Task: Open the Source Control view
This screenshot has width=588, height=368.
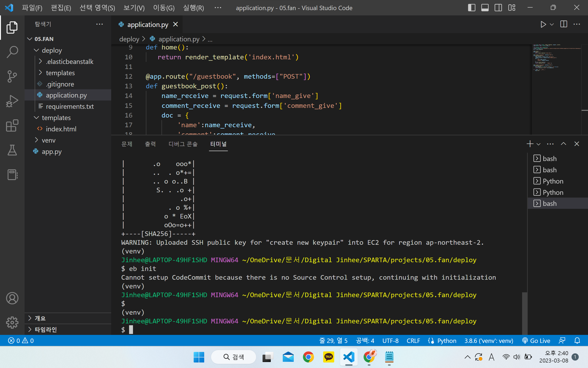Action: 12,76
